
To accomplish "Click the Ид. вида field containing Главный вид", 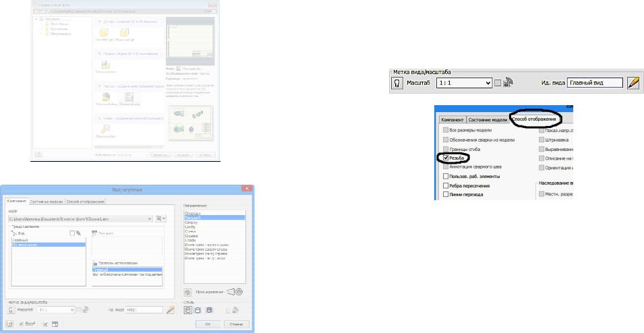I will click(595, 82).
